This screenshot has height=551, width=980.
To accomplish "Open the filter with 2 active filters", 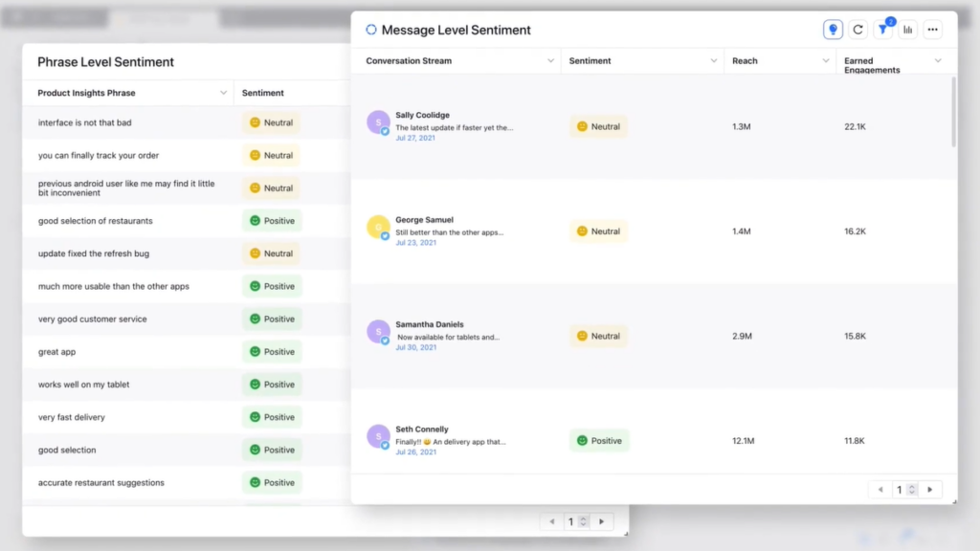I will (882, 30).
